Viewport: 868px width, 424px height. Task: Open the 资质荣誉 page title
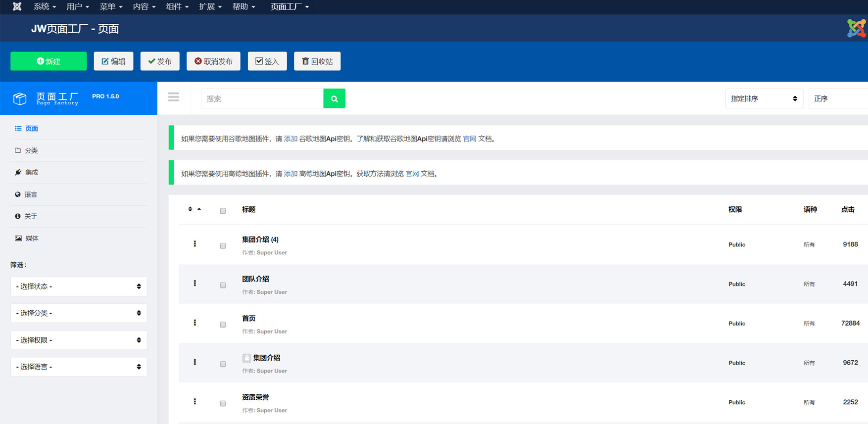(255, 397)
